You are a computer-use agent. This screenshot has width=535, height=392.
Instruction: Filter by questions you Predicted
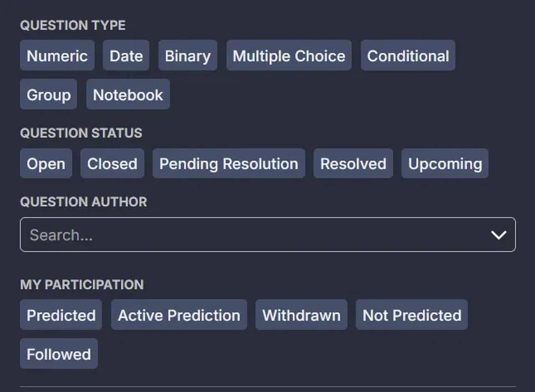pos(61,315)
